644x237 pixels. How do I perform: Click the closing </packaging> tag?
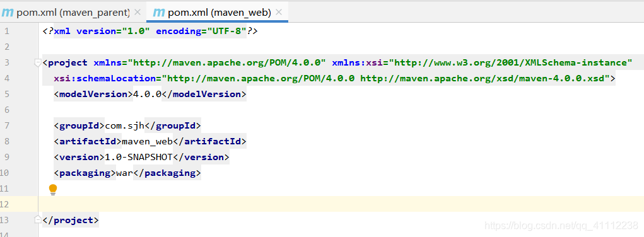click(x=167, y=173)
